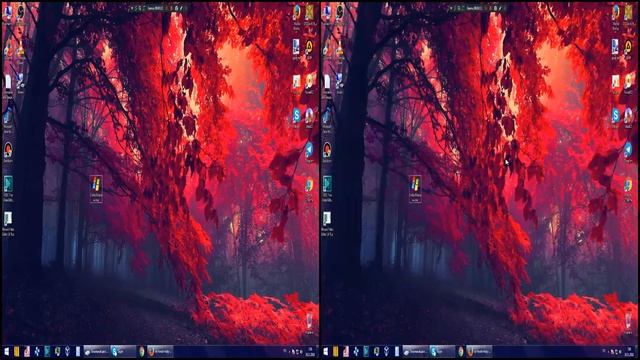Click the Chrome taskbar icon on the left-hand desktop
Image resolution: width=640 pixels, height=360 pixels.
(x=141, y=351)
